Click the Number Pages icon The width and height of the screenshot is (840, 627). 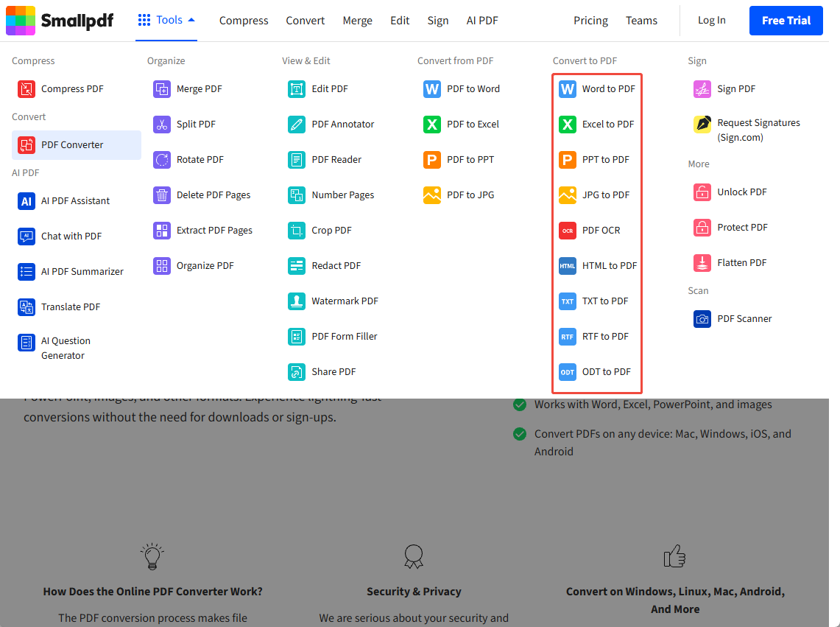297,195
